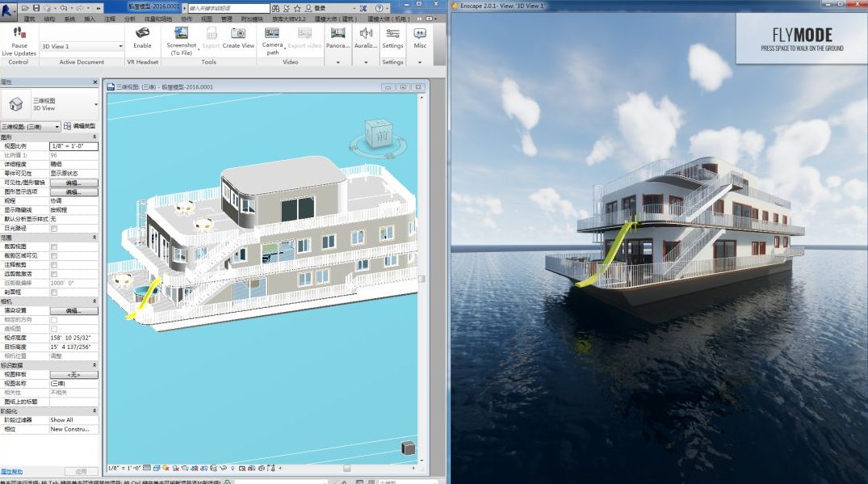Click the Create View camera icon
Screen dimensions: 868x484
(x=238, y=32)
